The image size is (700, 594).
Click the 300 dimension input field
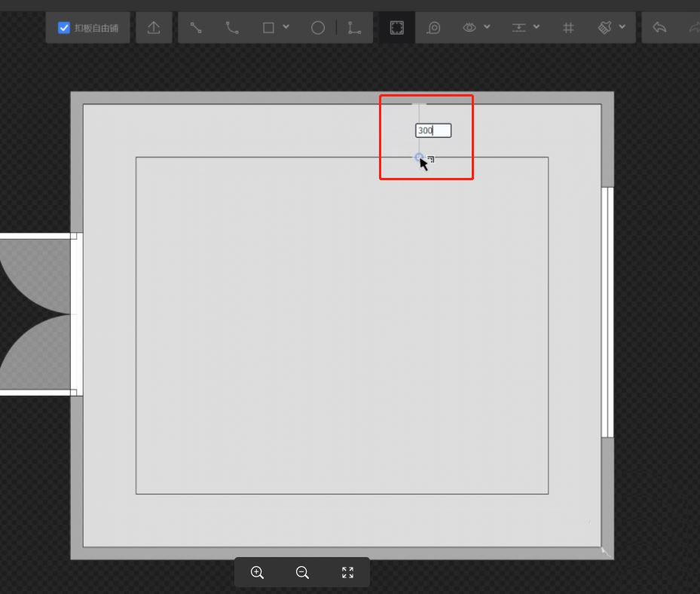[433, 130]
